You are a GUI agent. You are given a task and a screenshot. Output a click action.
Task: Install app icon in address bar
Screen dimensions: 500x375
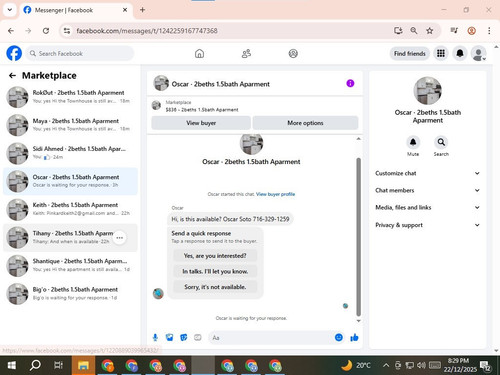398,31
